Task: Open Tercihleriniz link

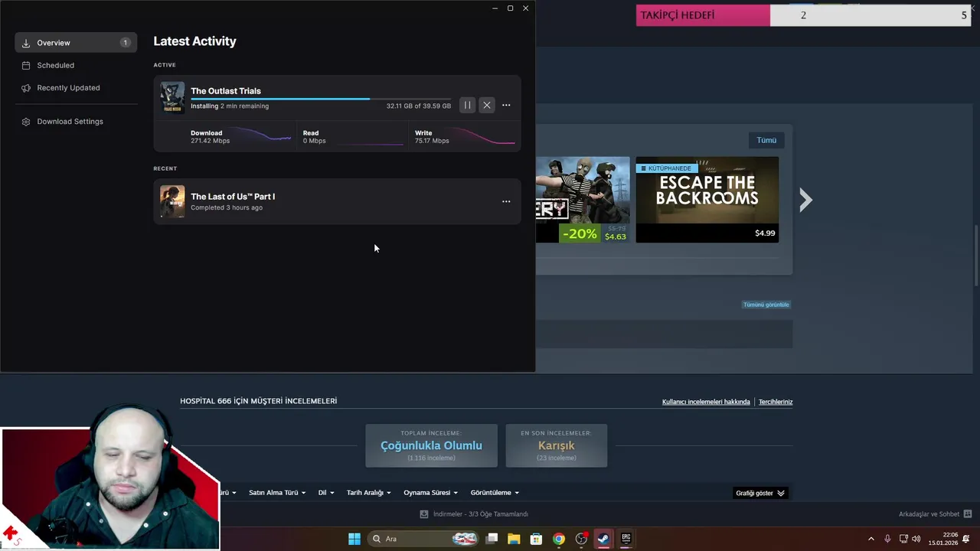Action: pos(776,402)
